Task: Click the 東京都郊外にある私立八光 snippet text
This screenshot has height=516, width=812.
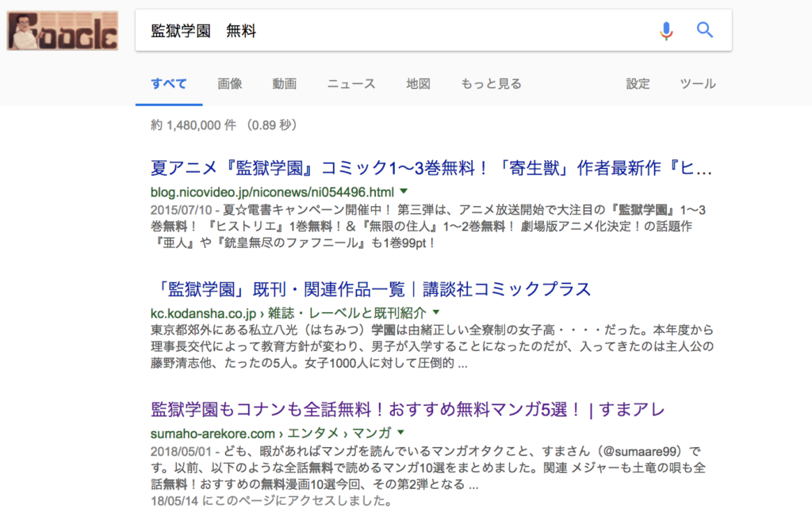Action: 432,346
